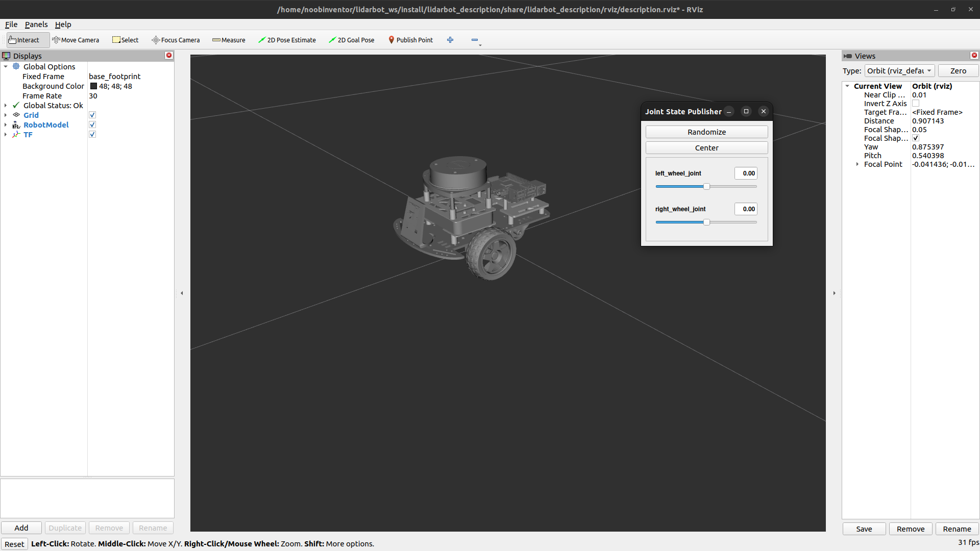Expand the TF display tree item
This screenshot has height=551, width=980.
tap(6, 135)
